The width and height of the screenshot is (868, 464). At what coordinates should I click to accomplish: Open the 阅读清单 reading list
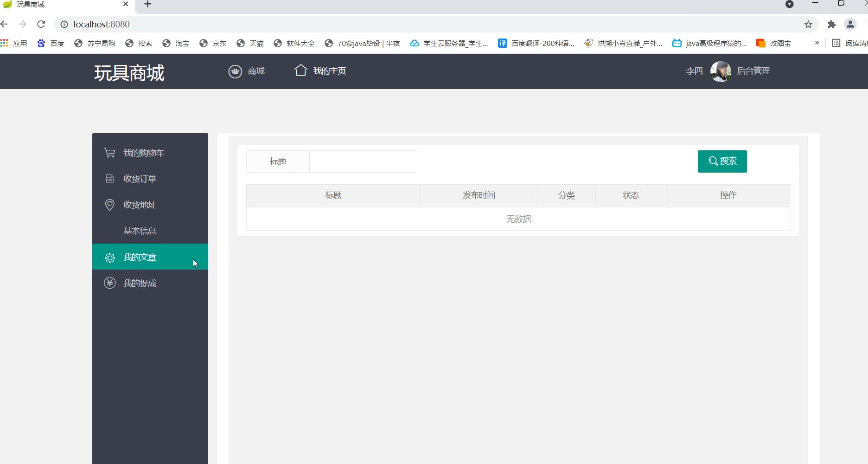click(850, 43)
